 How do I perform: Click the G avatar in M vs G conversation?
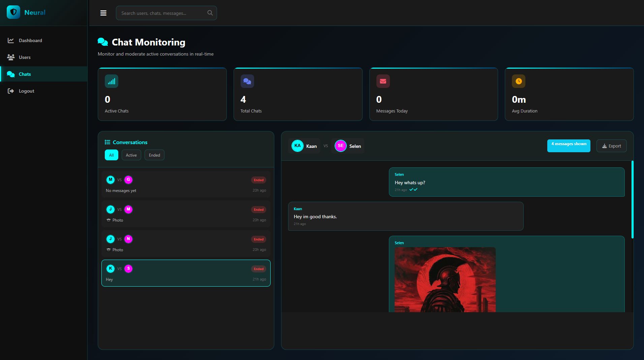point(128,180)
